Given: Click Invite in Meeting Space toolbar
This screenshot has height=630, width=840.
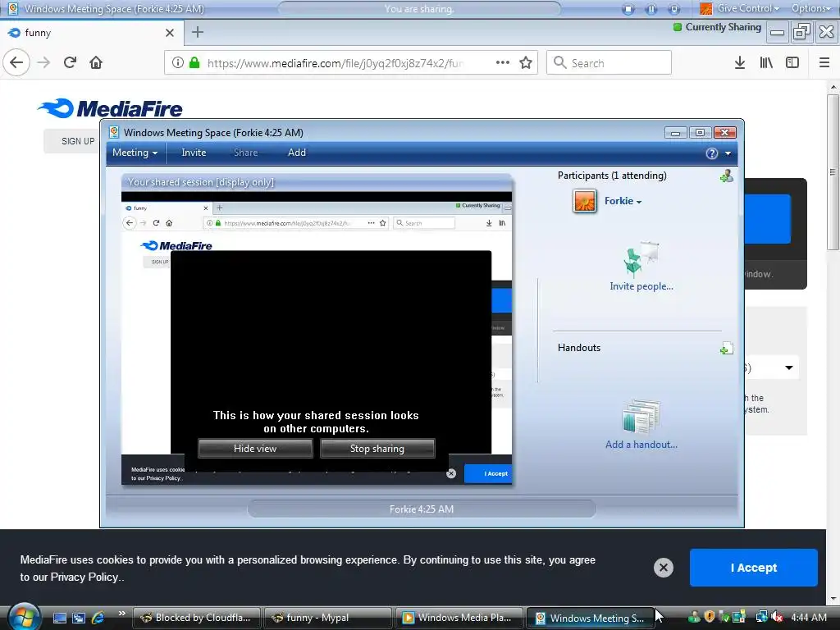Looking at the screenshot, I should pos(194,153).
